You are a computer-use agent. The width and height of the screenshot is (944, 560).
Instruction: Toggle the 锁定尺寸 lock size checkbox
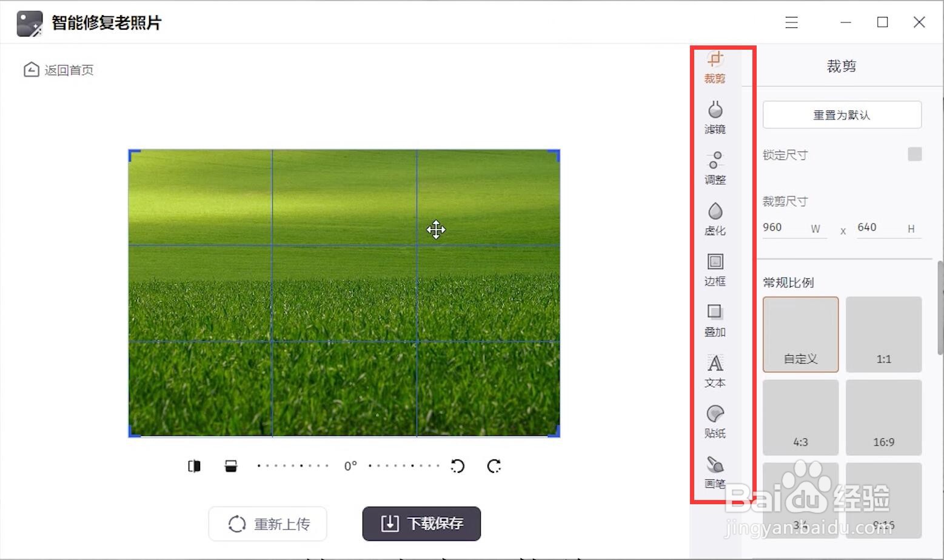click(x=915, y=154)
